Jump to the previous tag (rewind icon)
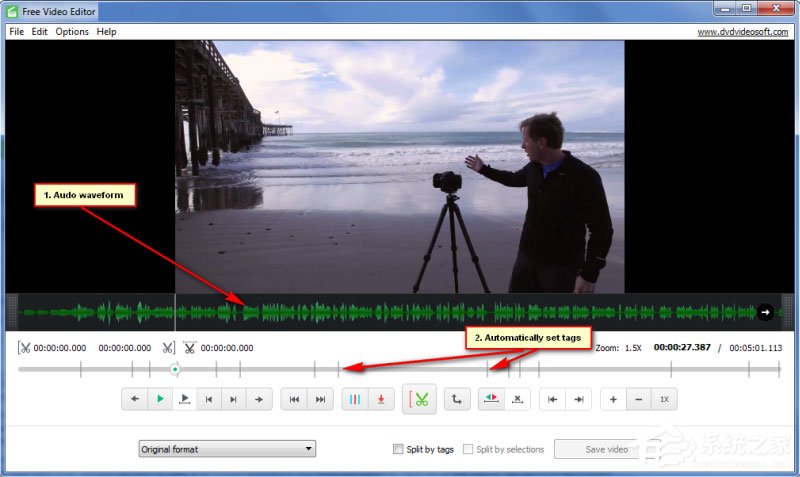800x477 pixels. [294, 400]
